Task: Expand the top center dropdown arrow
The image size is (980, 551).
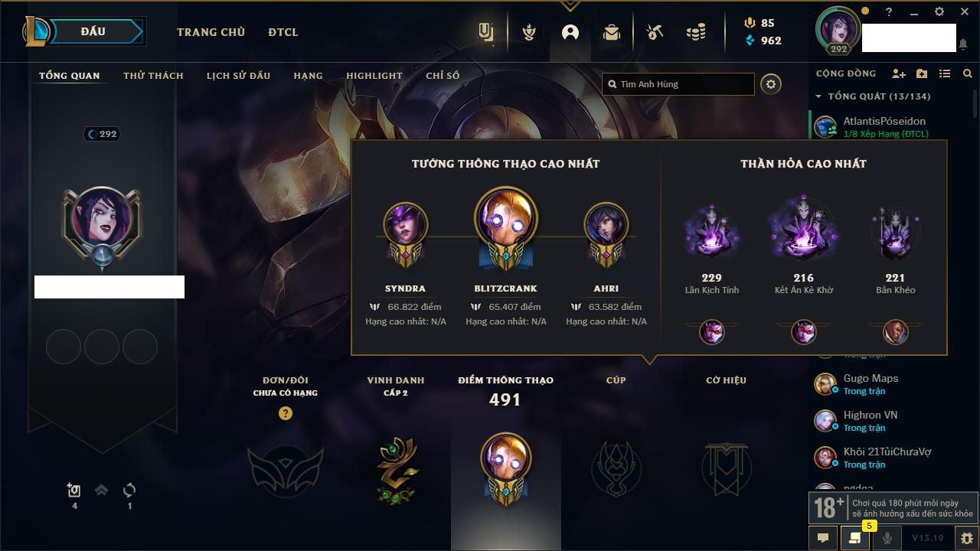Action: click(569, 6)
